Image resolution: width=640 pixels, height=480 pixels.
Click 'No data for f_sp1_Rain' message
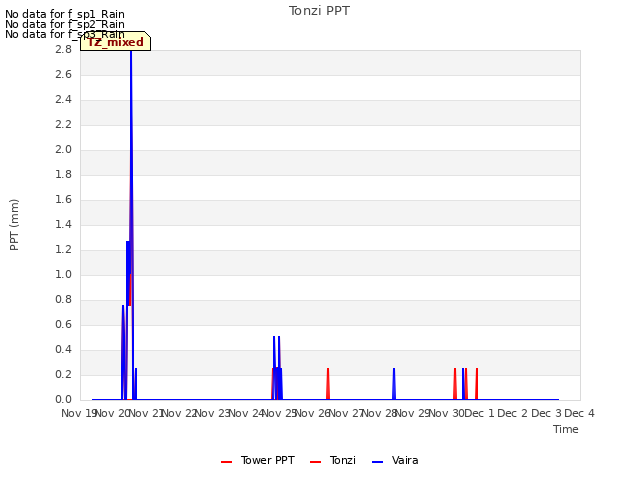click(65, 14)
